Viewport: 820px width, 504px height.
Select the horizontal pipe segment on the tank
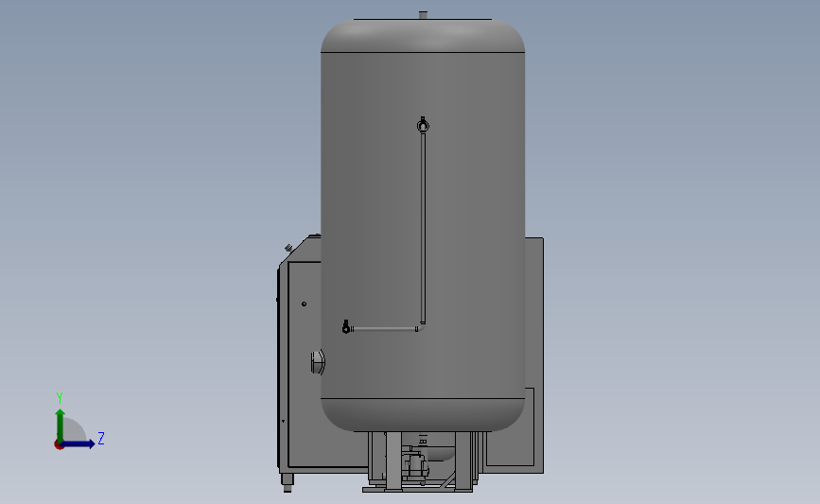coord(384,329)
